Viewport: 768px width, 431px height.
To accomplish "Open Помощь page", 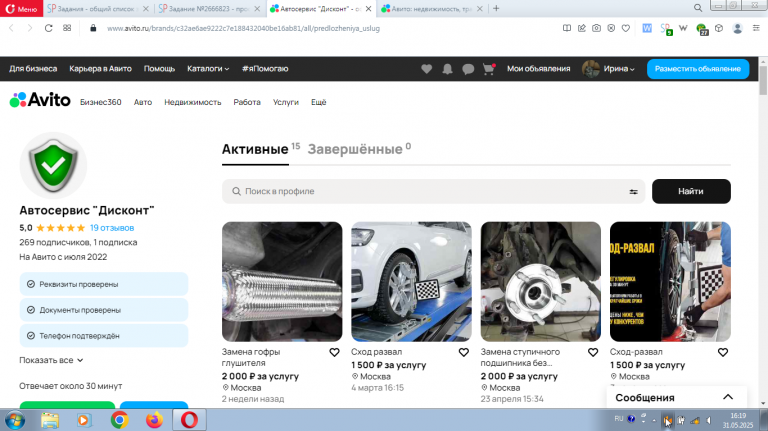I will (x=159, y=69).
